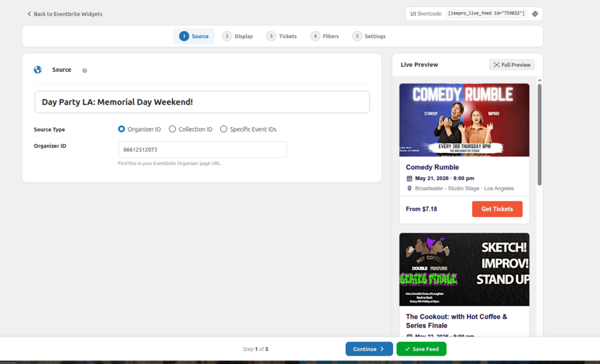Click the Organizer ID input field
The height and width of the screenshot is (364, 600).
202,149
